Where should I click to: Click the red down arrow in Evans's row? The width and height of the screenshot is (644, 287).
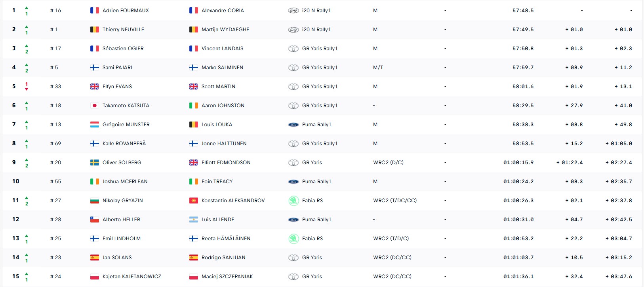(x=27, y=89)
